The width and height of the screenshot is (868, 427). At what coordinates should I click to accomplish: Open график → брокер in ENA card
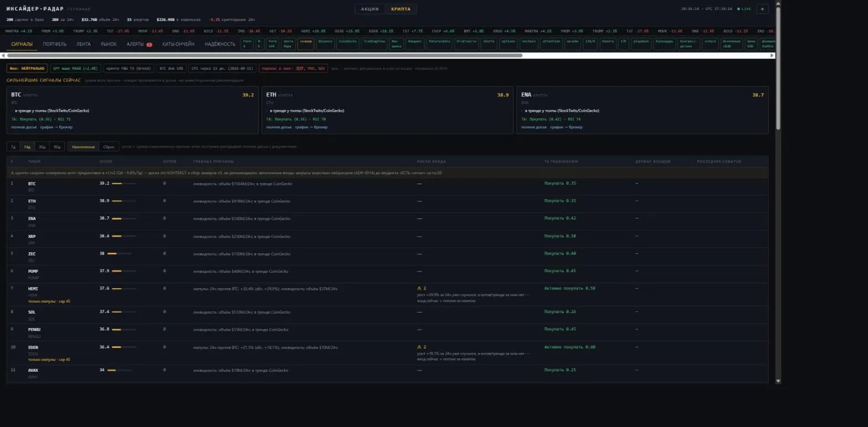[566, 127]
